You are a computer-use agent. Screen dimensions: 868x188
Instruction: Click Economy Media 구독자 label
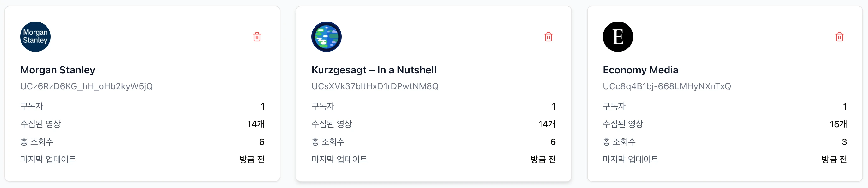pyautogui.click(x=614, y=106)
